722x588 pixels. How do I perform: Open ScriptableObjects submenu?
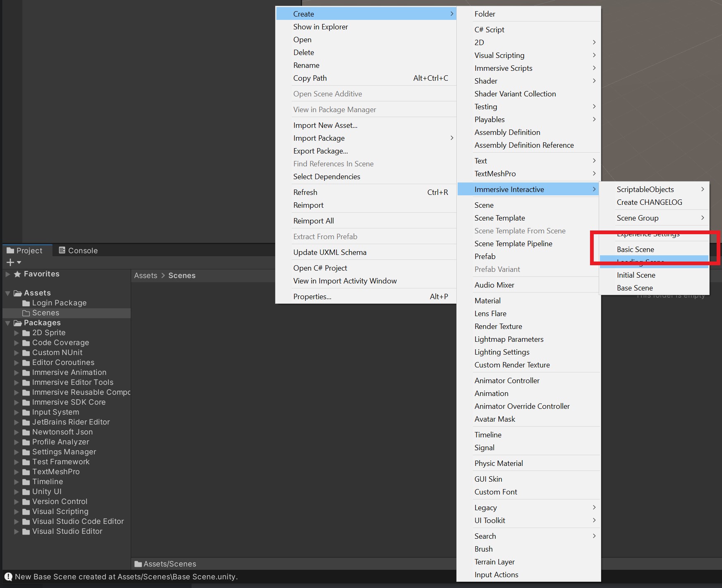[654, 190]
